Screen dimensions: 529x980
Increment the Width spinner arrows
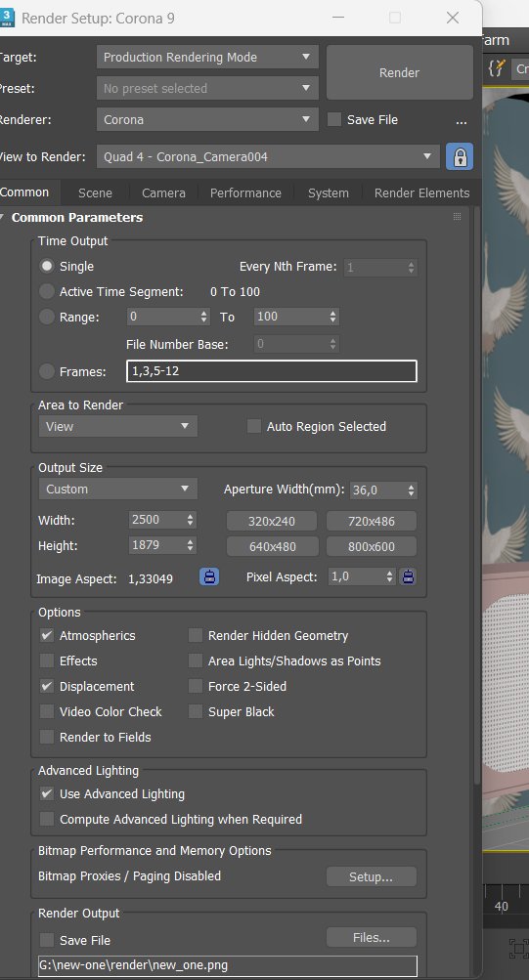click(190, 516)
